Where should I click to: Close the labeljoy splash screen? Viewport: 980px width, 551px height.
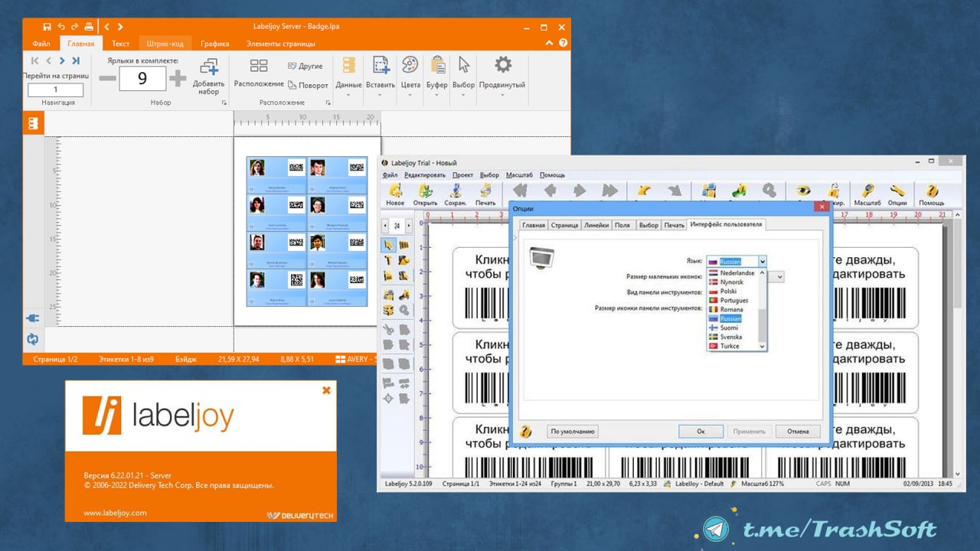(x=326, y=390)
